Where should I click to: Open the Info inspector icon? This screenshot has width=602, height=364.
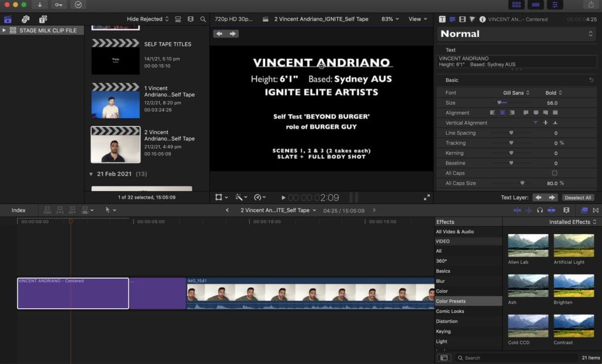(x=483, y=19)
